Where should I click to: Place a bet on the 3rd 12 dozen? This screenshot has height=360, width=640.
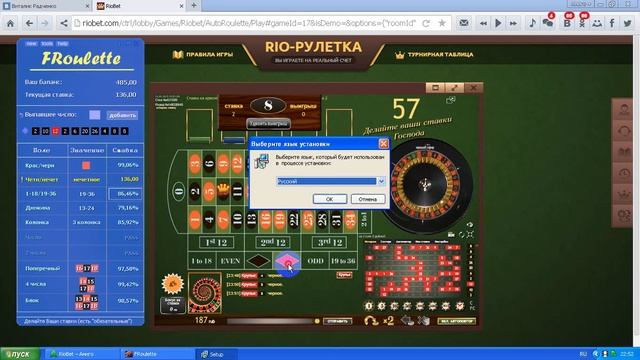tap(329, 242)
